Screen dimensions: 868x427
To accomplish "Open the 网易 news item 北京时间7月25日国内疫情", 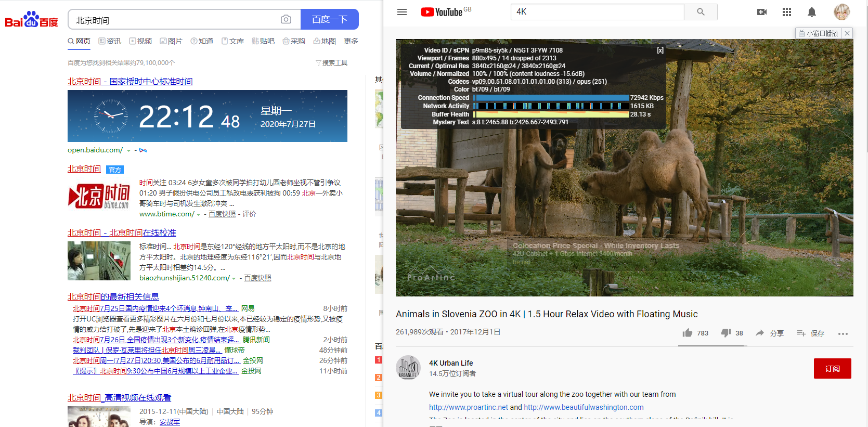I will coord(156,308).
